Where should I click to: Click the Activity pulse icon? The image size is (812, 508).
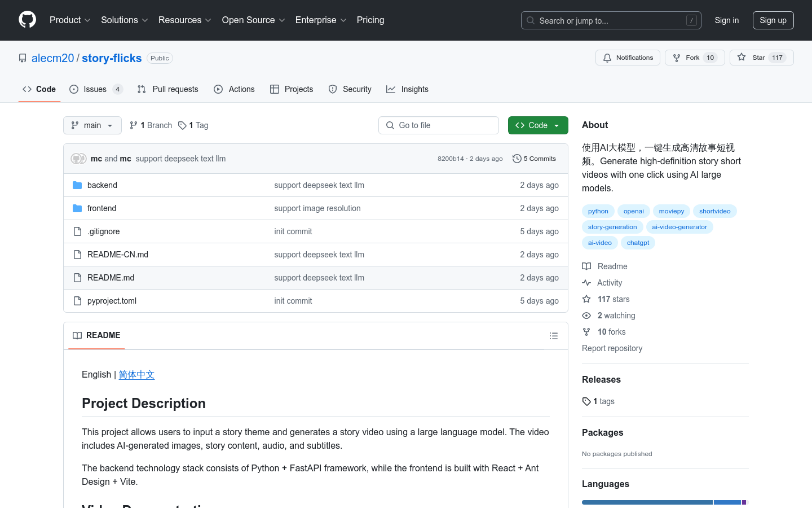tap(586, 283)
